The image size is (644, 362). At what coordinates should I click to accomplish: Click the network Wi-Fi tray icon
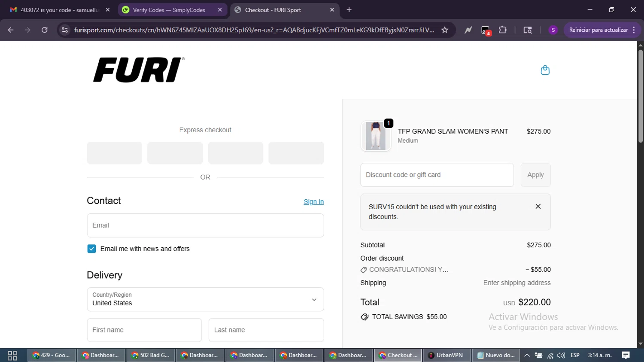(x=550, y=356)
